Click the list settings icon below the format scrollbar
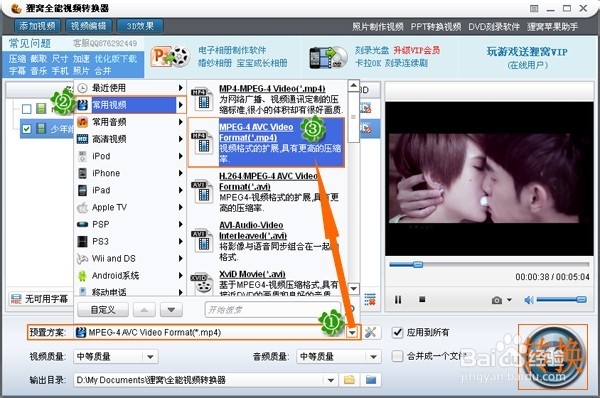Viewport: 600px width, 398px height. [370, 299]
